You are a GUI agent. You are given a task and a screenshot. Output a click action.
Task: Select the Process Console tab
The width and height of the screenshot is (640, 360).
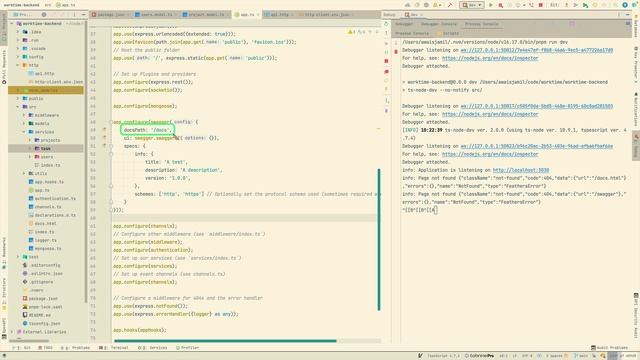point(482,24)
